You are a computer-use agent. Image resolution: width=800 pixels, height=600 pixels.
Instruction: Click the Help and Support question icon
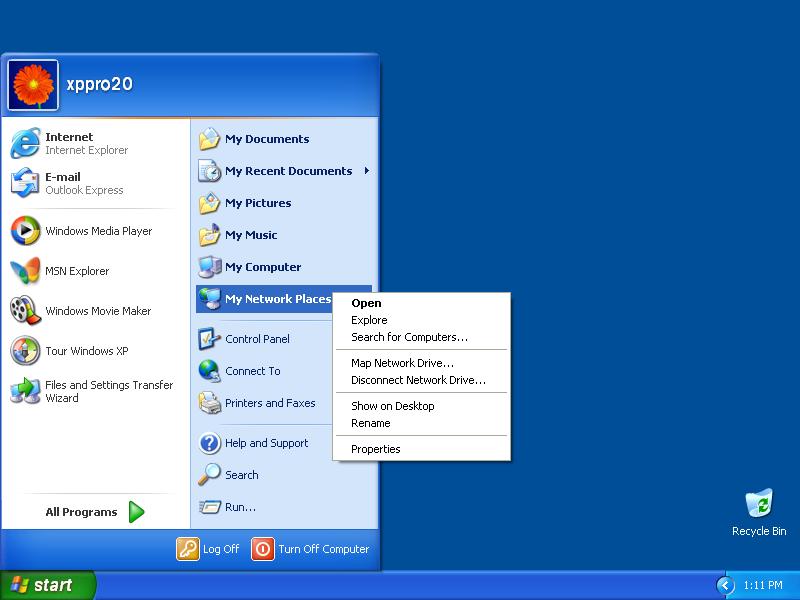point(209,443)
